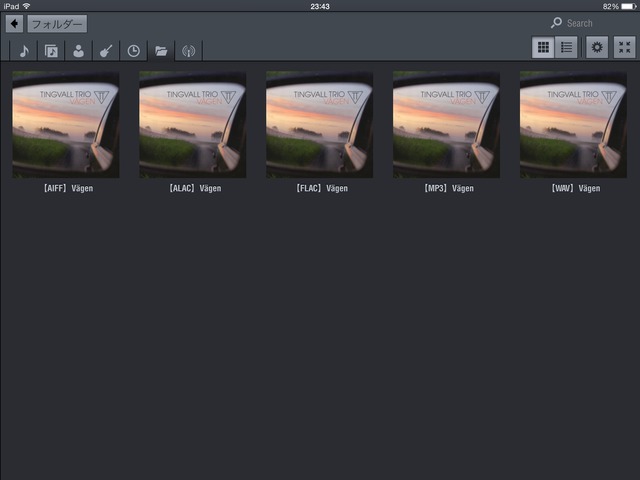
Task: Click the [FLAC] Vägen text label
Action: (x=319, y=188)
